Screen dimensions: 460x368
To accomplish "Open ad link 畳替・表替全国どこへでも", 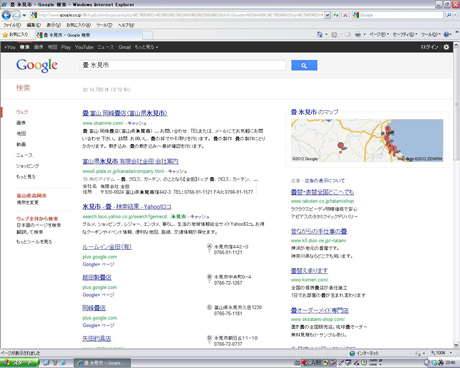I will (322, 192).
